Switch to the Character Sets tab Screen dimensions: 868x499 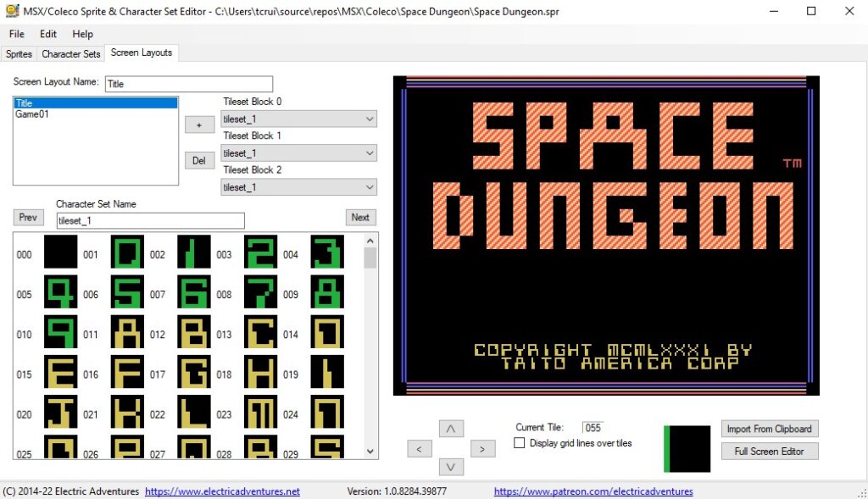pyautogui.click(x=71, y=53)
